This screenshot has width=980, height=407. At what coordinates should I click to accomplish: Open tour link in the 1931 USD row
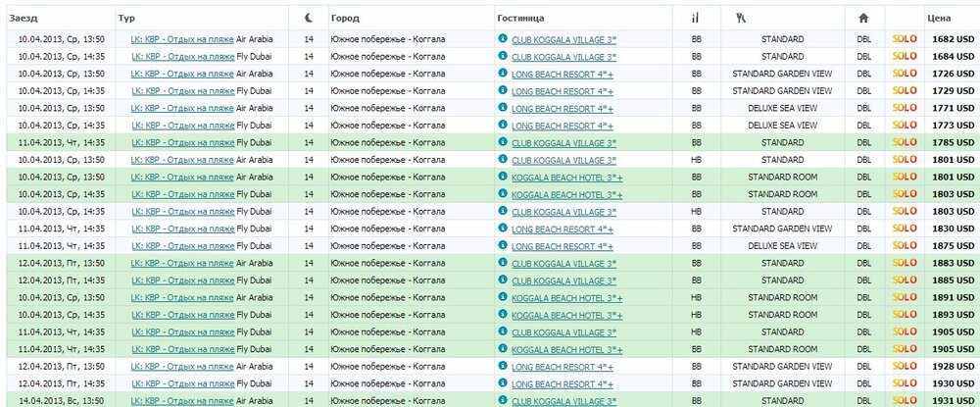tap(182, 401)
